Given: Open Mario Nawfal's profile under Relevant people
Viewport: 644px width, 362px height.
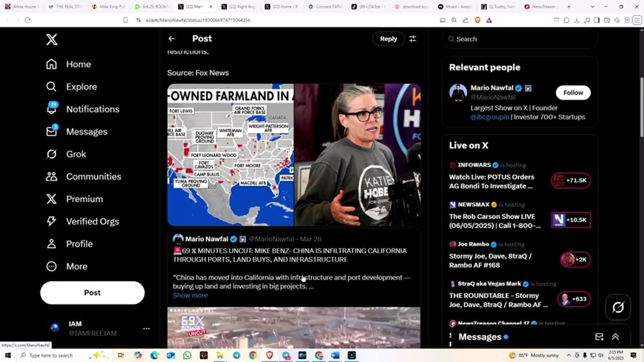Looking at the screenshot, I should pyautogui.click(x=492, y=88).
